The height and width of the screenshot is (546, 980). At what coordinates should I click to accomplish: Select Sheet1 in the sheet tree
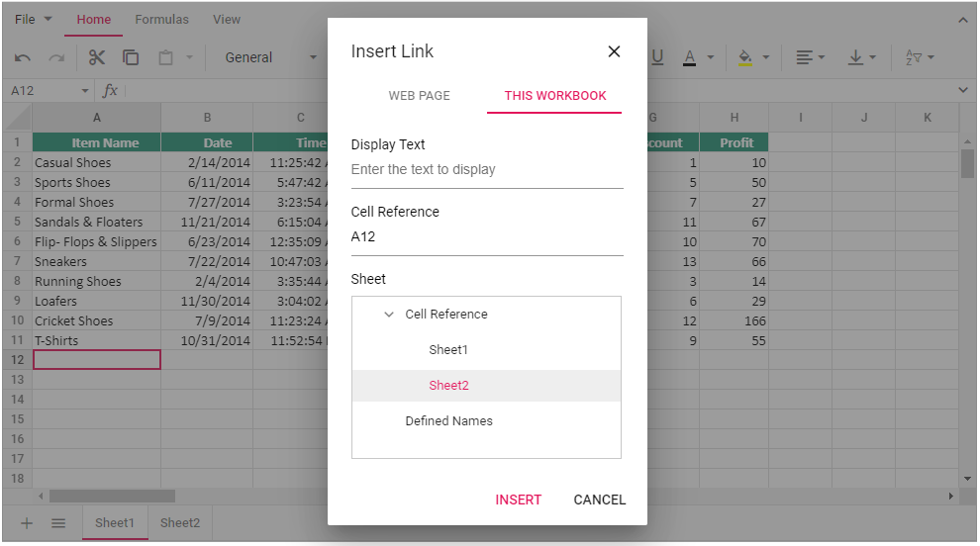pyautogui.click(x=448, y=350)
